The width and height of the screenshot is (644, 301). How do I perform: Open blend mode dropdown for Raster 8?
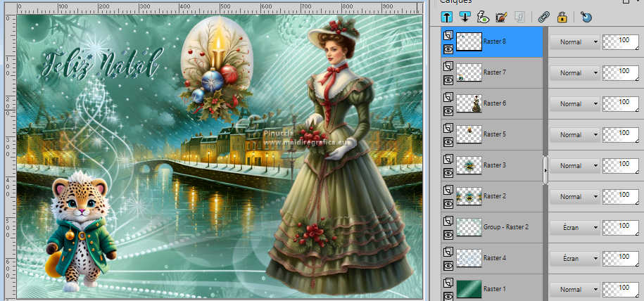coord(574,42)
